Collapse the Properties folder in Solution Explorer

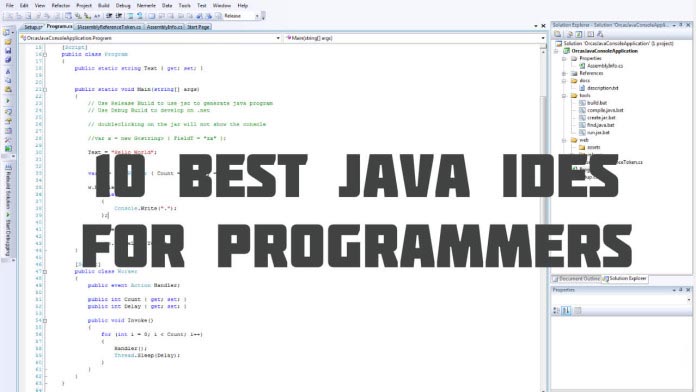point(564,59)
